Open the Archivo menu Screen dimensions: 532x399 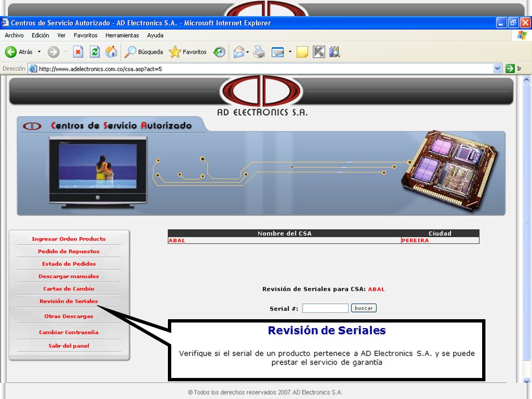[x=14, y=35]
